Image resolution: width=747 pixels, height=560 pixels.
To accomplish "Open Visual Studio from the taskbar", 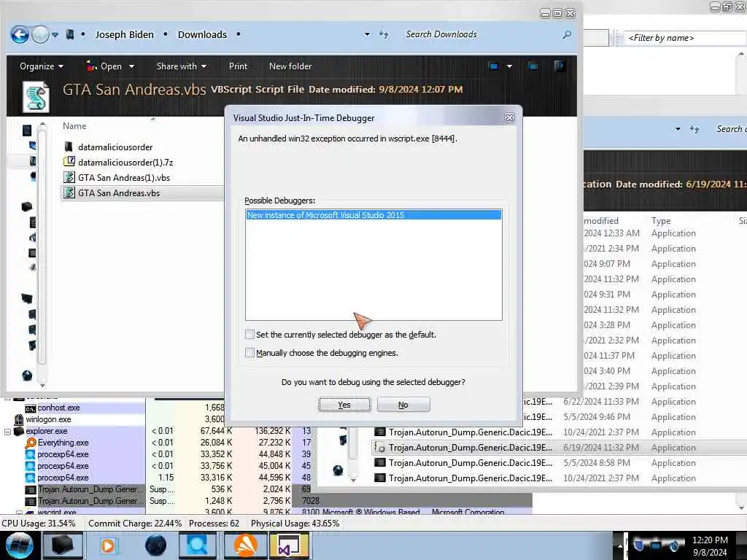I will (x=289, y=545).
